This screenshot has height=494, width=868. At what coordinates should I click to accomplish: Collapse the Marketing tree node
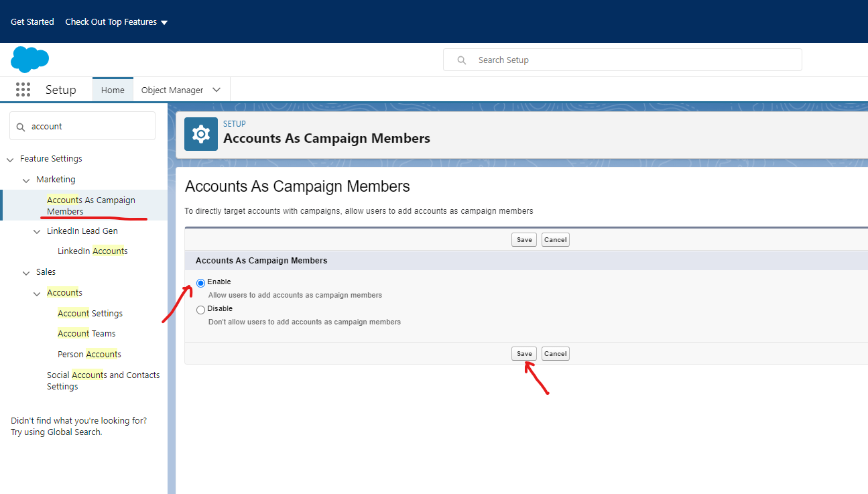click(26, 180)
